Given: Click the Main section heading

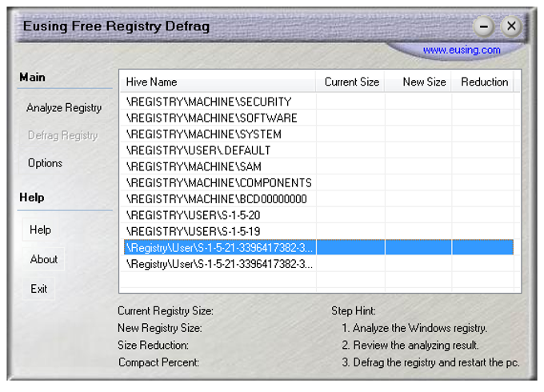Looking at the screenshot, I should (32, 77).
